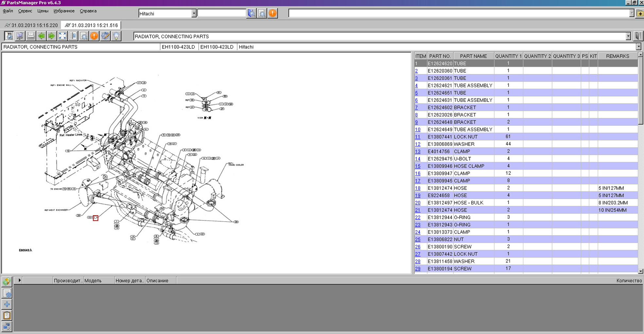The height and width of the screenshot is (334, 644).
Task: Click the clipboard icon in the bottom sidebar
Action: tap(7, 315)
